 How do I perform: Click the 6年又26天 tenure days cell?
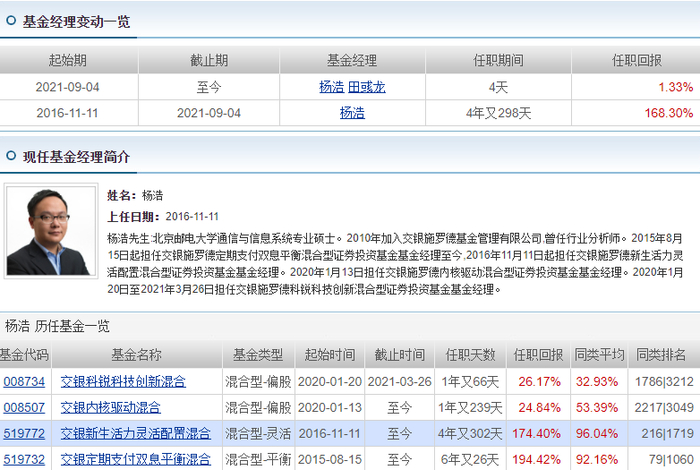click(470, 459)
